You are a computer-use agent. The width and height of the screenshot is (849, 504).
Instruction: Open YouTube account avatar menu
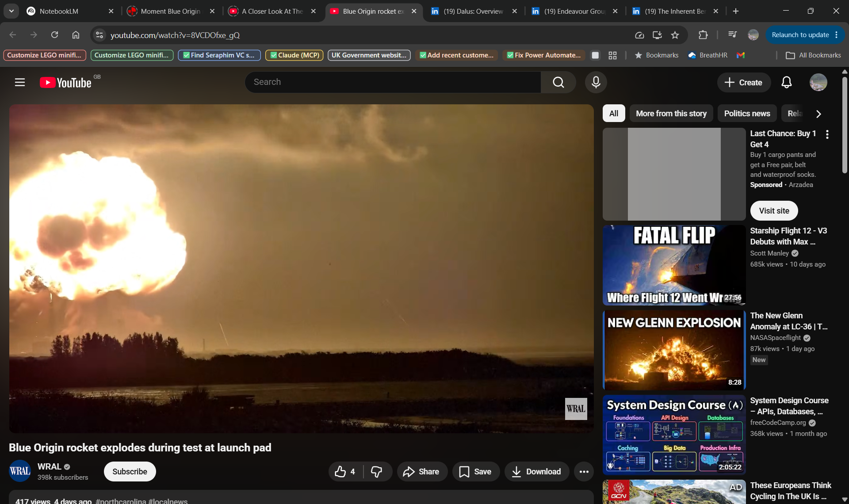[x=818, y=82]
